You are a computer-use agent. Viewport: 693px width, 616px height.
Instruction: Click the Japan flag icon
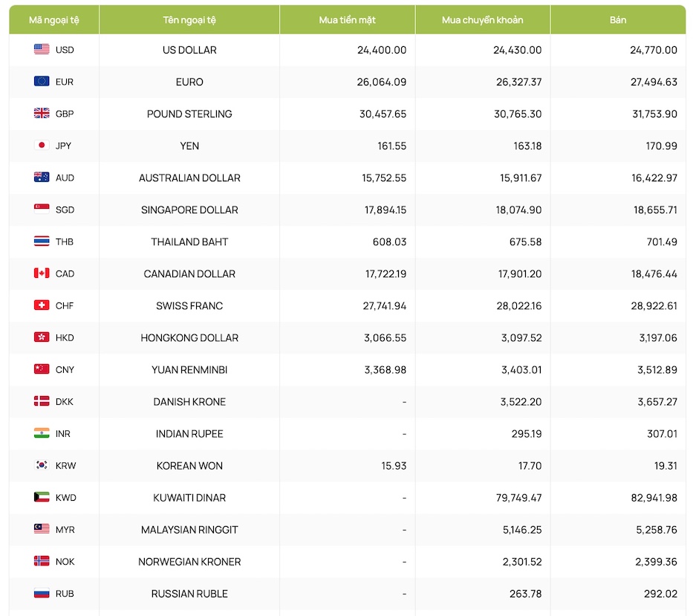pyautogui.click(x=42, y=146)
